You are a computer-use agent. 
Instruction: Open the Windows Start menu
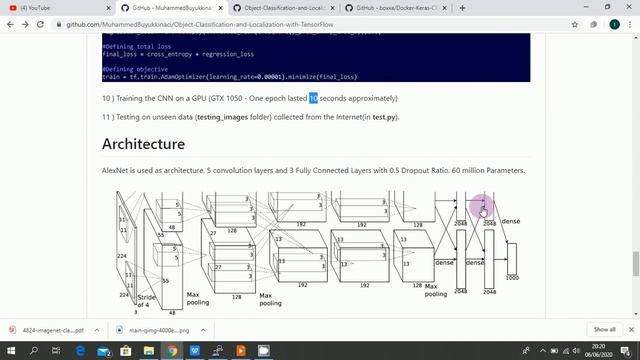coord(11,351)
